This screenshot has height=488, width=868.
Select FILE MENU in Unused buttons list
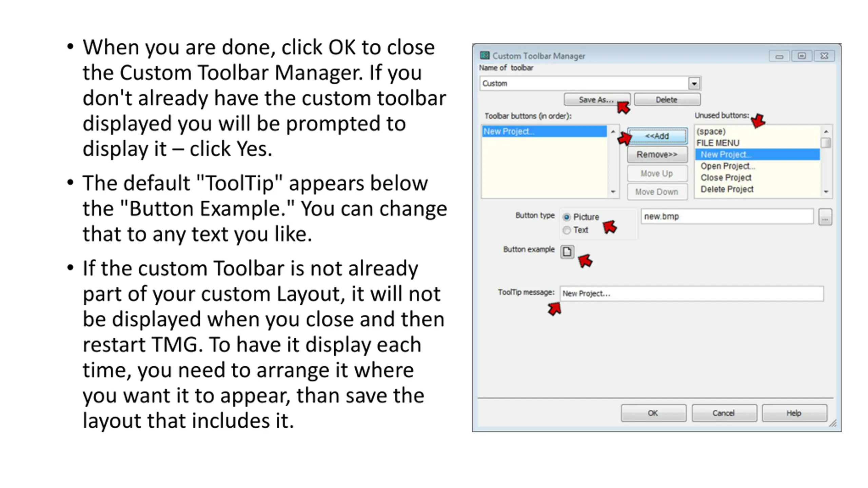pos(757,143)
